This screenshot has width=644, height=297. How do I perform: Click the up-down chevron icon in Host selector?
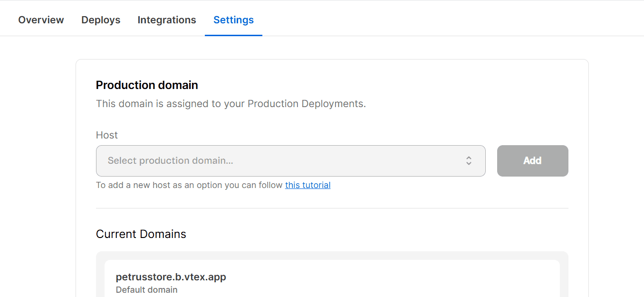tap(469, 161)
